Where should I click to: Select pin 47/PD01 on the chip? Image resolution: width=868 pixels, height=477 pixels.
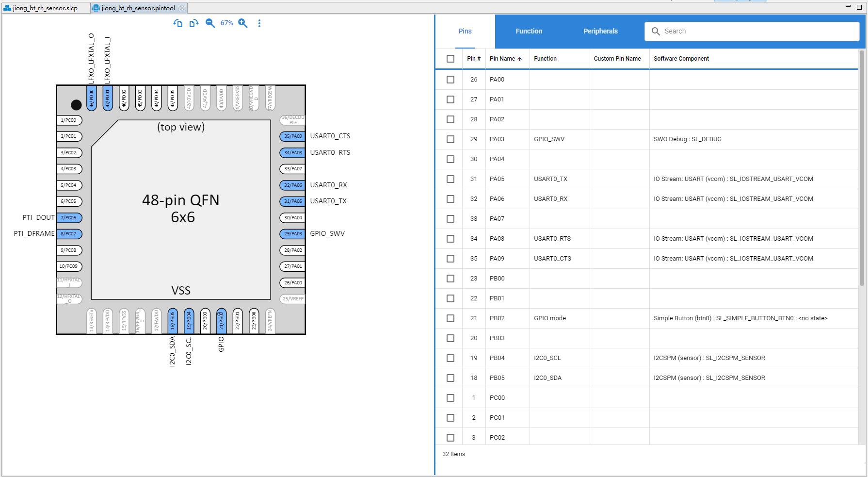click(108, 98)
